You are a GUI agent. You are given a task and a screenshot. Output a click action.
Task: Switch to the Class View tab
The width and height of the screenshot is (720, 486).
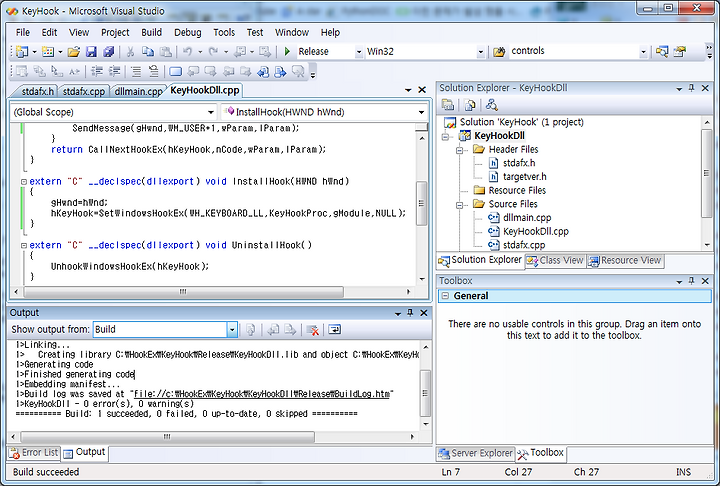(555, 260)
